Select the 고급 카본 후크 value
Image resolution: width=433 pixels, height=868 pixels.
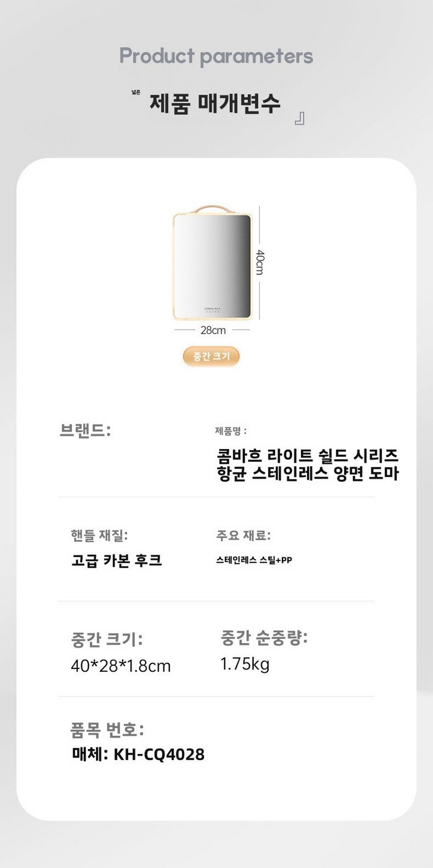click(117, 560)
